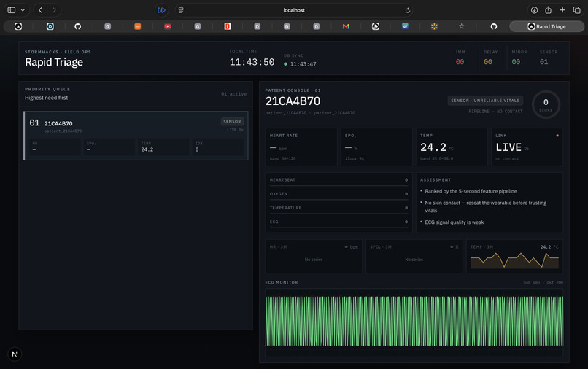Reload the localhost page
This screenshot has width=588, height=369.
coord(408,10)
